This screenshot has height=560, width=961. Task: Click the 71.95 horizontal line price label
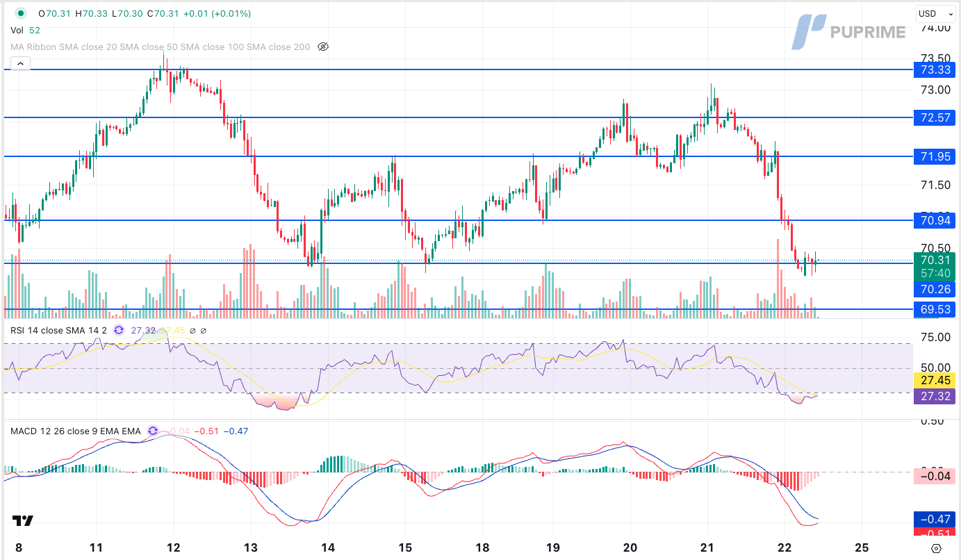[x=935, y=156]
